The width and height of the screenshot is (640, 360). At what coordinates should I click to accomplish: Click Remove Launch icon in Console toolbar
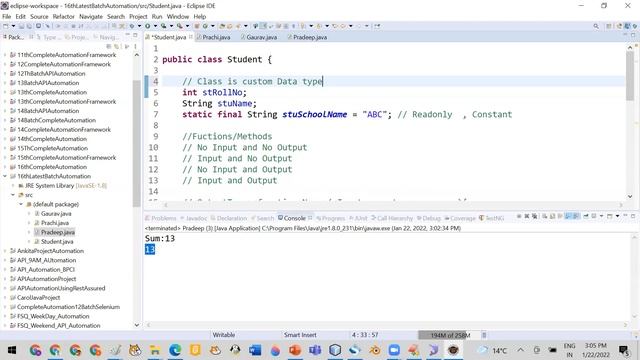527,216
